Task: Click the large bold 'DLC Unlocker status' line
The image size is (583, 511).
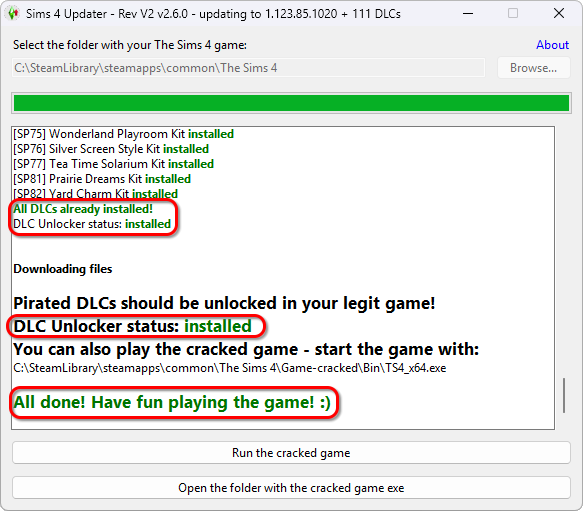Action: point(132,326)
